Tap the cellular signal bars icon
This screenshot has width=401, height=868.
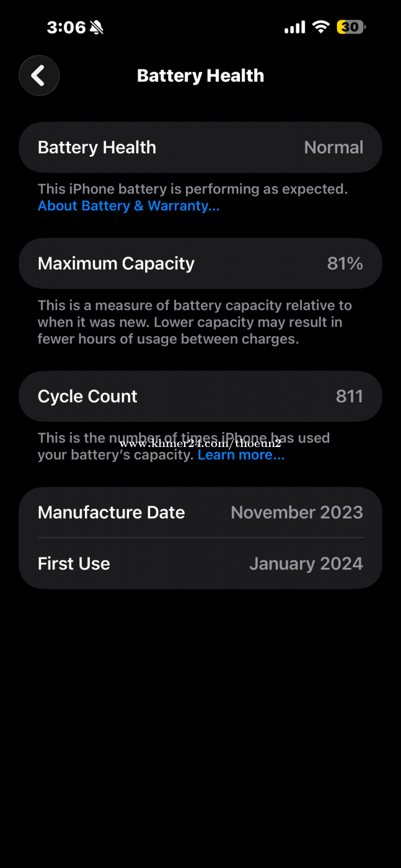[294, 27]
